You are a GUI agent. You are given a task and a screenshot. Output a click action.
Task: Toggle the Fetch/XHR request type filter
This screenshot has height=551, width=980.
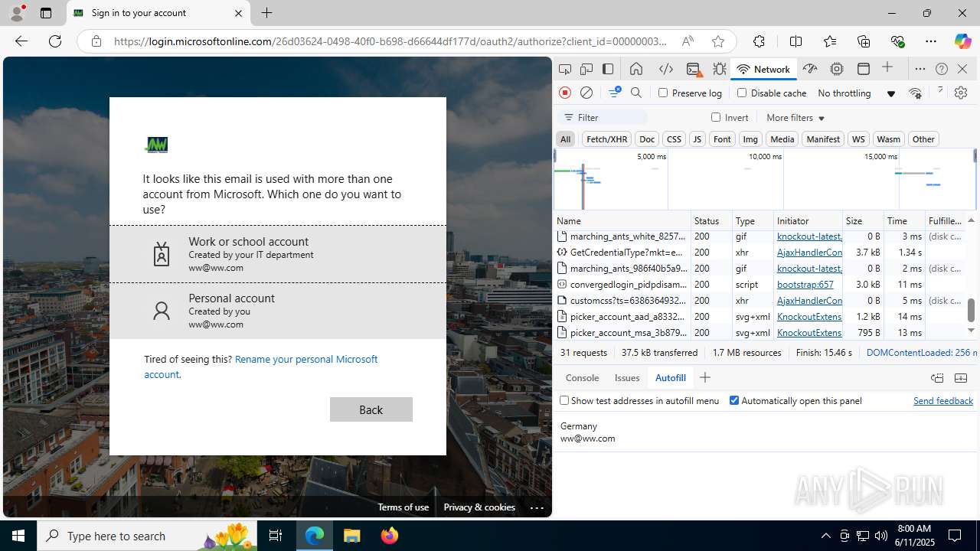606,139
